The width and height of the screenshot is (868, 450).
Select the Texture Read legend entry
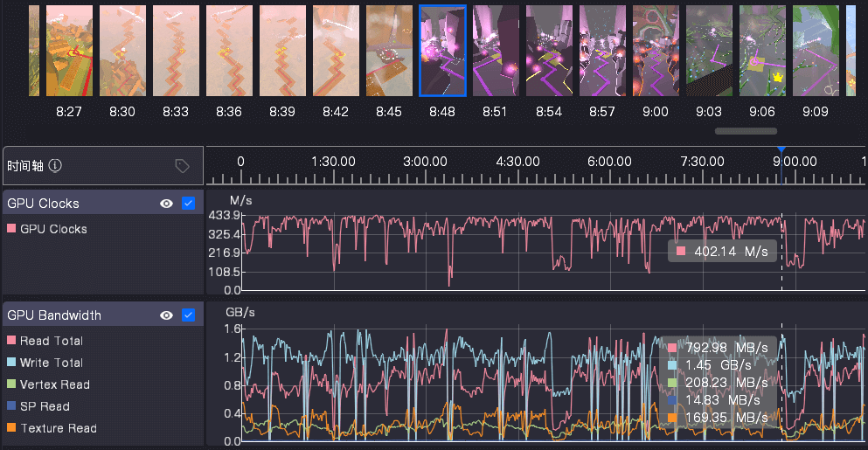click(x=58, y=428)
